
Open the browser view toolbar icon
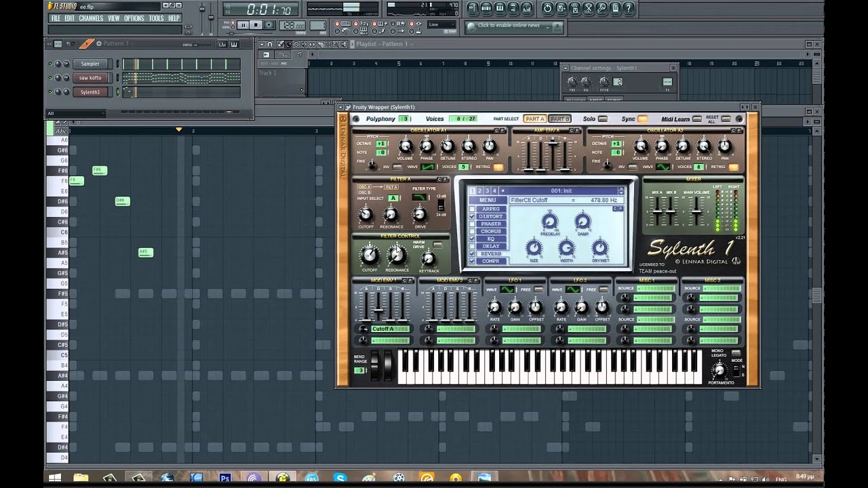(x=513, y=8)
